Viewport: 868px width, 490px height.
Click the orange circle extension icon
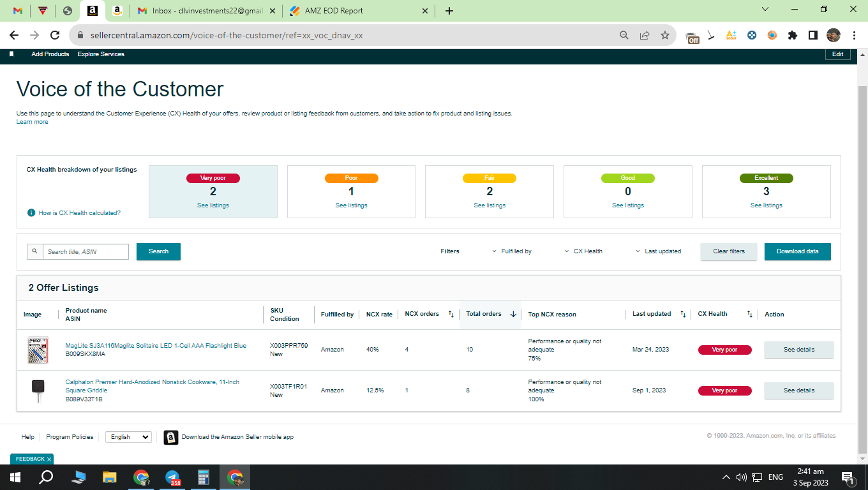pyautogui.click(x=772, y=36)
